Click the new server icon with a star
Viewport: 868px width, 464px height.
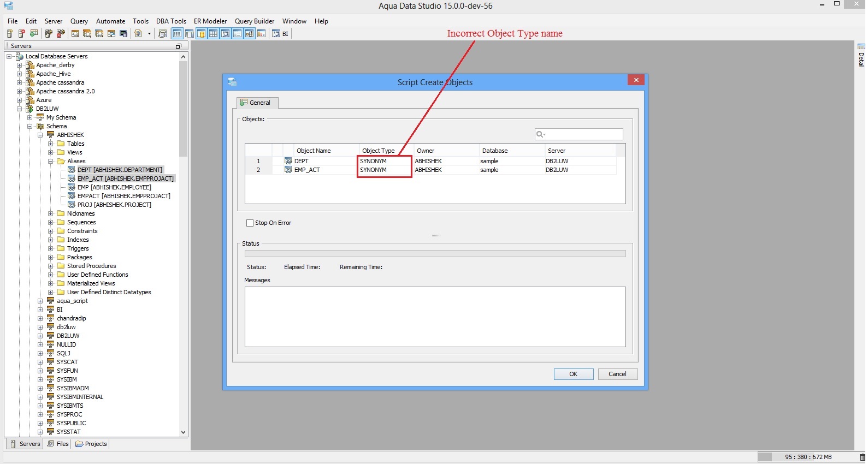pos(10,34)
